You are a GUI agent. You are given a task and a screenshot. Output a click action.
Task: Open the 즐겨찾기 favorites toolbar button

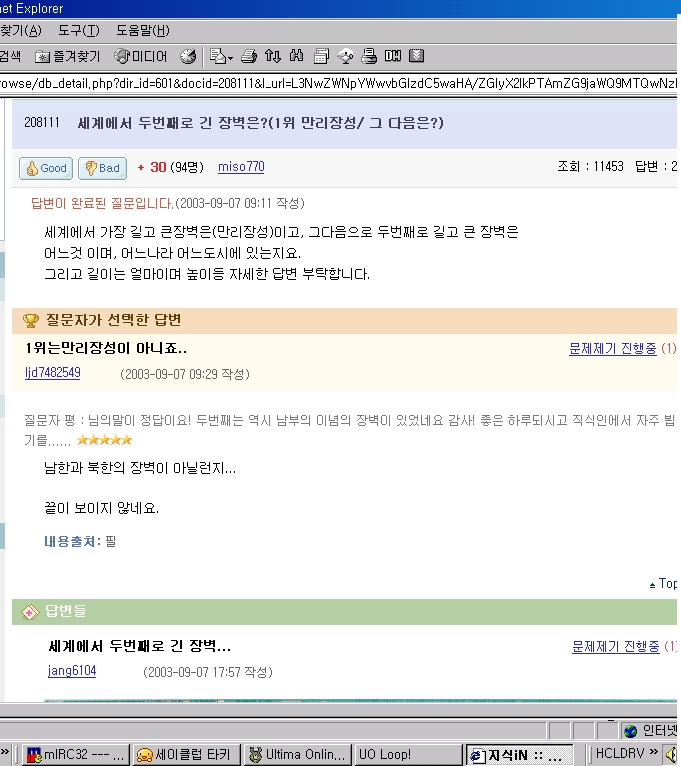[x=67, y=57]
